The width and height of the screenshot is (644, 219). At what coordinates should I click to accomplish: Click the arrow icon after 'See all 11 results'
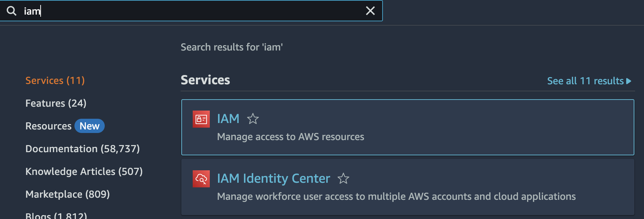point(628,81)
